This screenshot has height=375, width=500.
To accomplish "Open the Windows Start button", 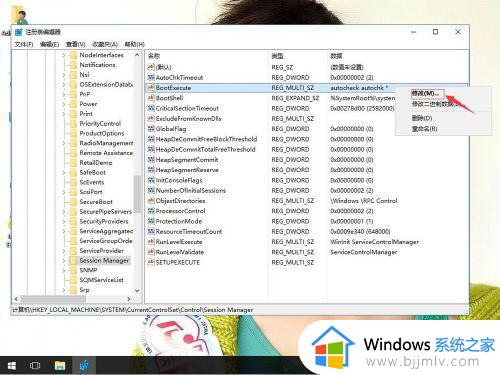I will click(11, 366).
